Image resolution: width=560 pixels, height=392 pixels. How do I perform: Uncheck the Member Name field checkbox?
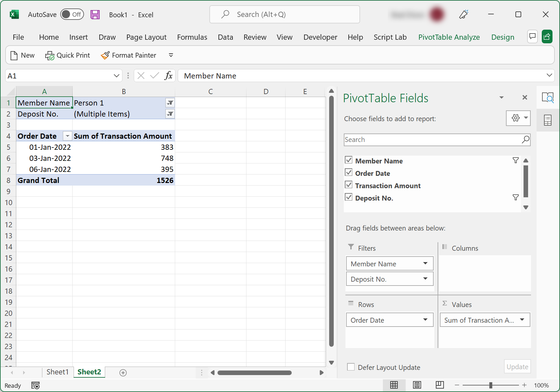coord(349,160)
